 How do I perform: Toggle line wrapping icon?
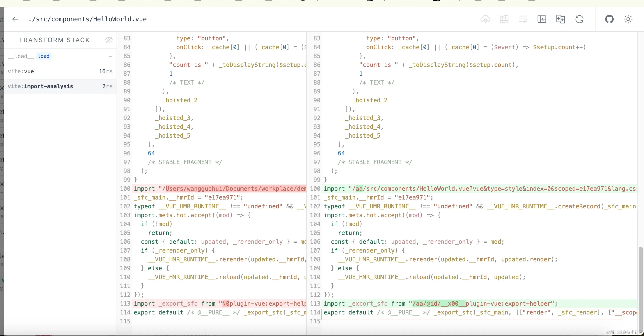[523, 19]
